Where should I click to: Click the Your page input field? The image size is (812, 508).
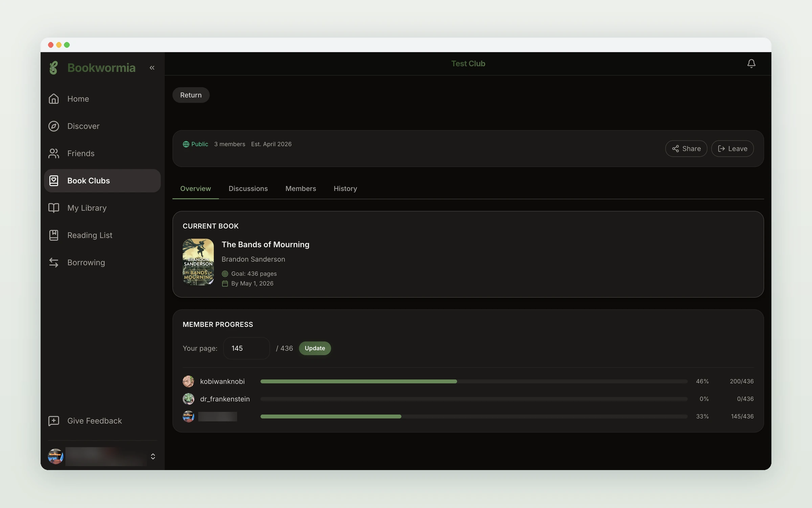pos(247,348)
